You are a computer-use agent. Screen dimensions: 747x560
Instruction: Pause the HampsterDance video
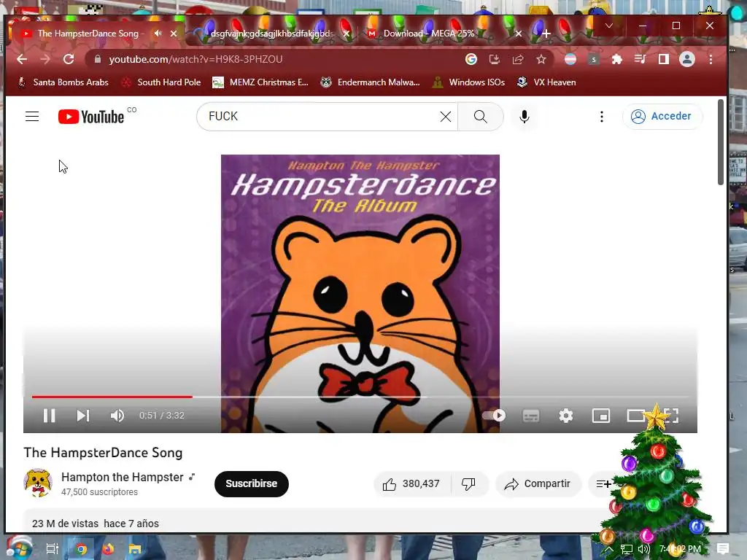(x=49, y=416)
